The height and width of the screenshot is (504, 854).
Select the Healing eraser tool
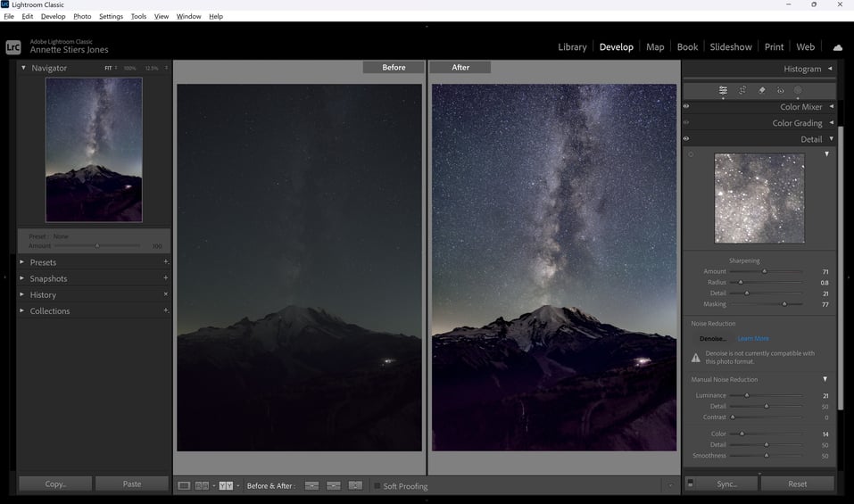point(762,90)
